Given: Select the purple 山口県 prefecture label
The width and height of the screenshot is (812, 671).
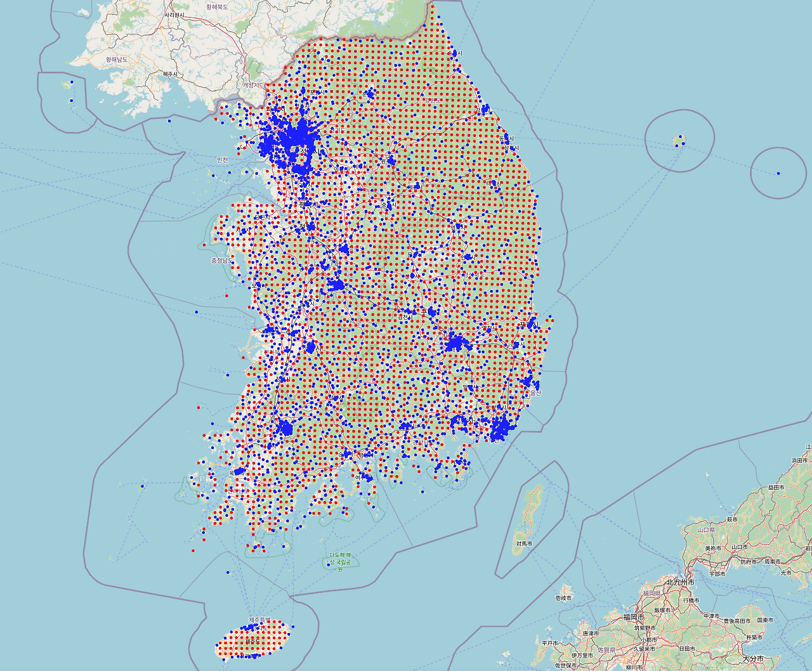Looking at the screenshot, I should click(x=706, y=529).
